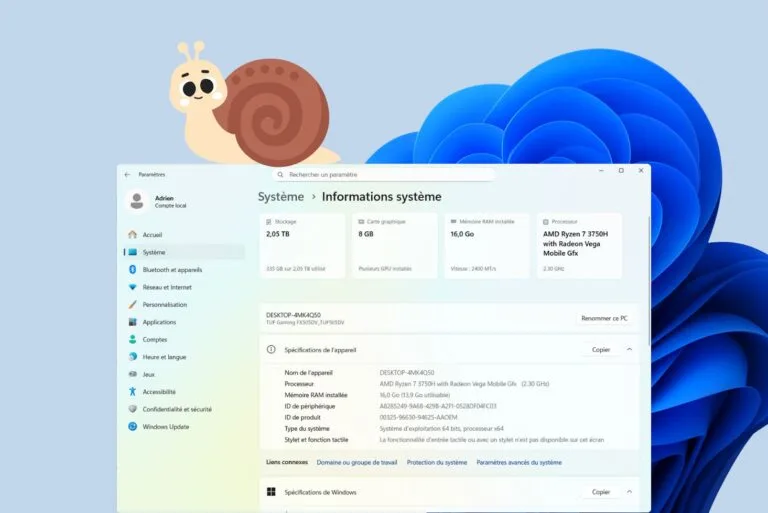
Task: Copy device specifications with Copier button
Action: pos(600,350)
